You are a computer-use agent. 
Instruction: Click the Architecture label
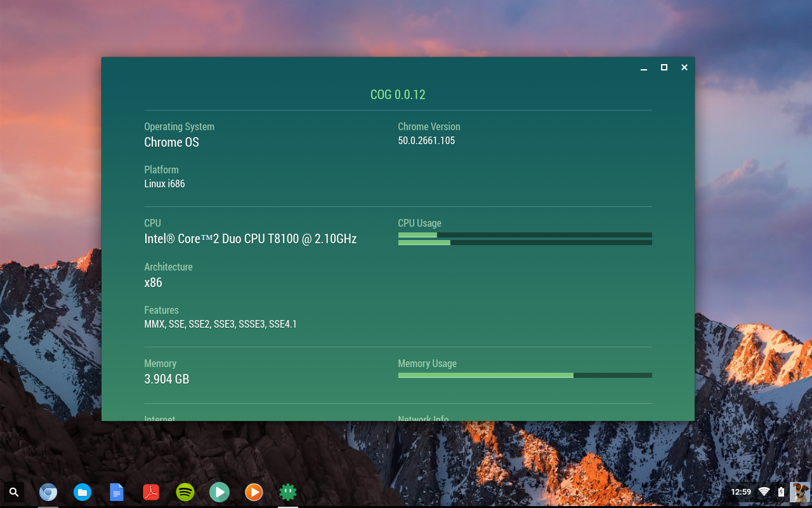[x=169, y=267]
